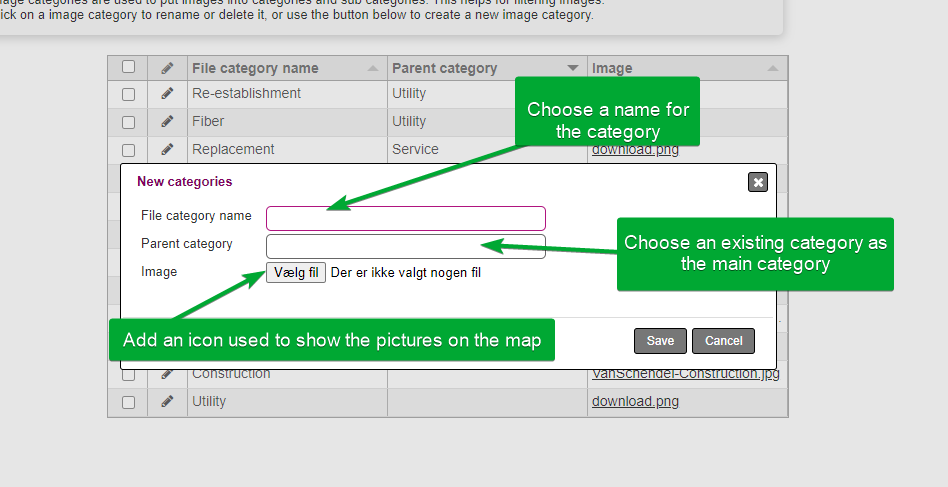Click the edit pencil for Re-establishment row
Screen dimensions: 948x487
pos(167,94)
